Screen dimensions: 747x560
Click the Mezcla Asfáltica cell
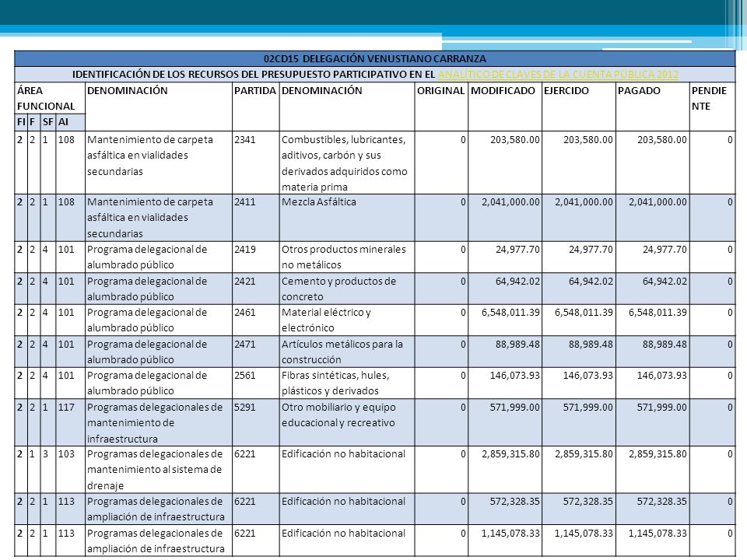pyautogui.click(x=347, y=218)
